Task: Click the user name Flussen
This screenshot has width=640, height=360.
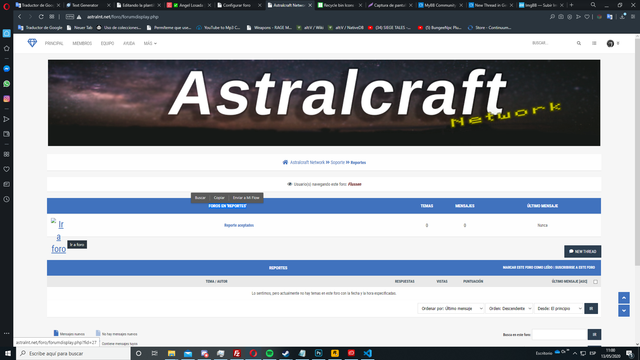Action: point(354,184)
